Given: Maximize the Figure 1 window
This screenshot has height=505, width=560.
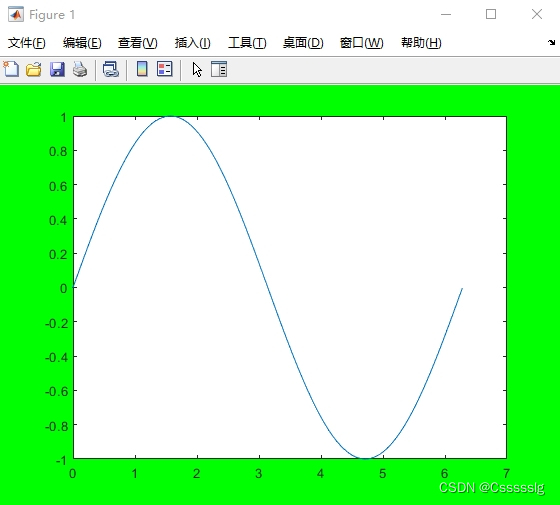Looking at the screenshot, I should coord(491,14).
